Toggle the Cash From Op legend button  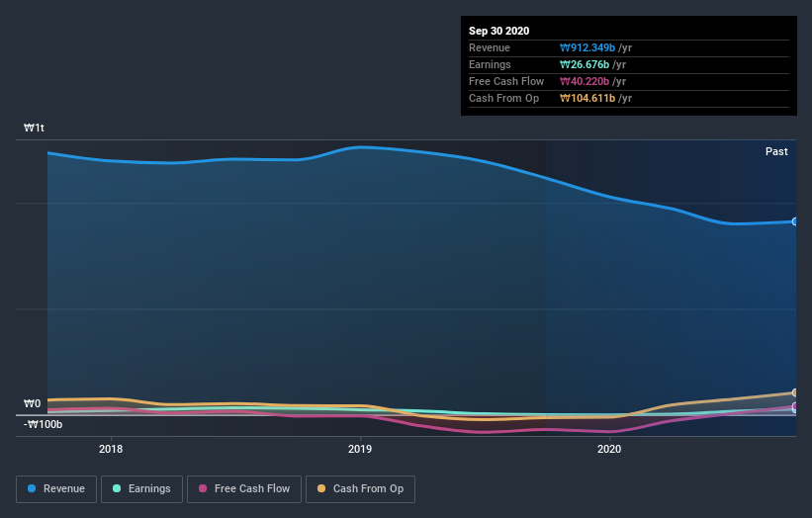click(x=360, y=489)
